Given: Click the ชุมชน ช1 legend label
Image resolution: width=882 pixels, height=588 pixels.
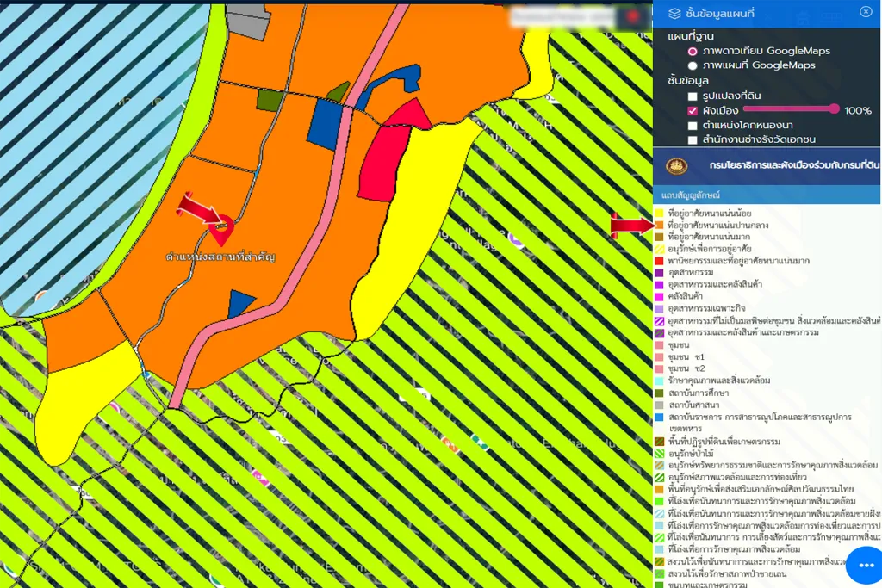Looking at the screenshot, I should 686,357.
